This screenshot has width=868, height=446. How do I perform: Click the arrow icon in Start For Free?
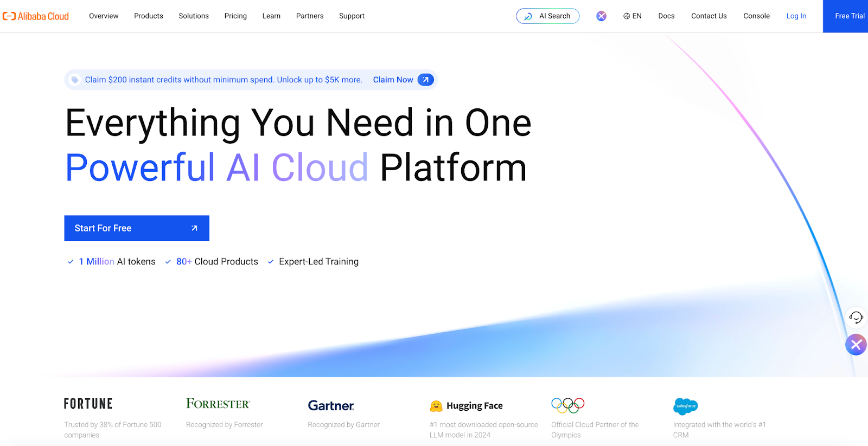click(x=194, y=228)
